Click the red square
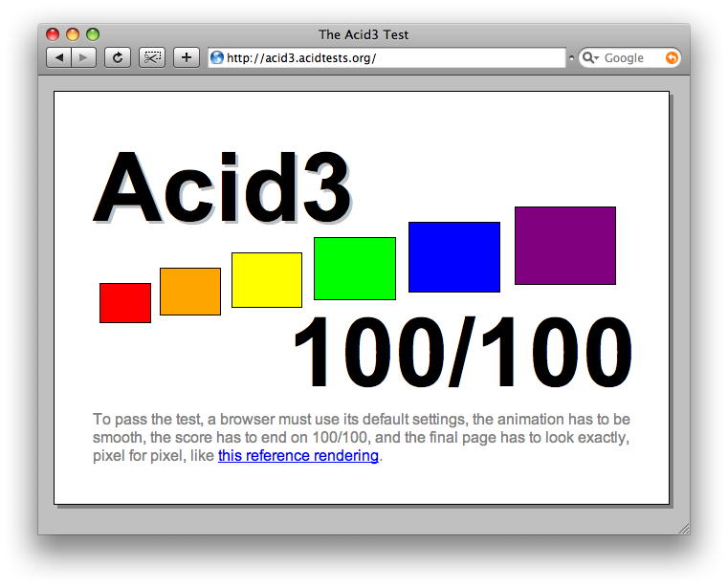Viewport: 728px width, 587px height. point(125,303)
